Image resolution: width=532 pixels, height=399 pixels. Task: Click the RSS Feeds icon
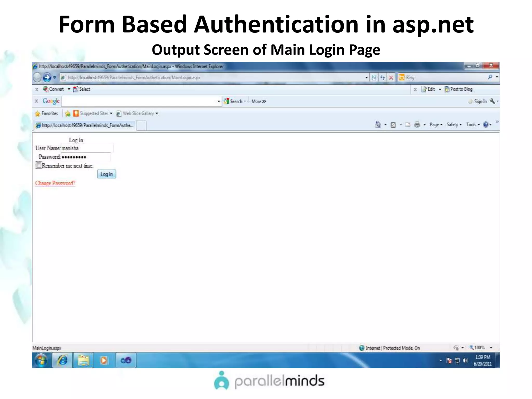(393, 125)
